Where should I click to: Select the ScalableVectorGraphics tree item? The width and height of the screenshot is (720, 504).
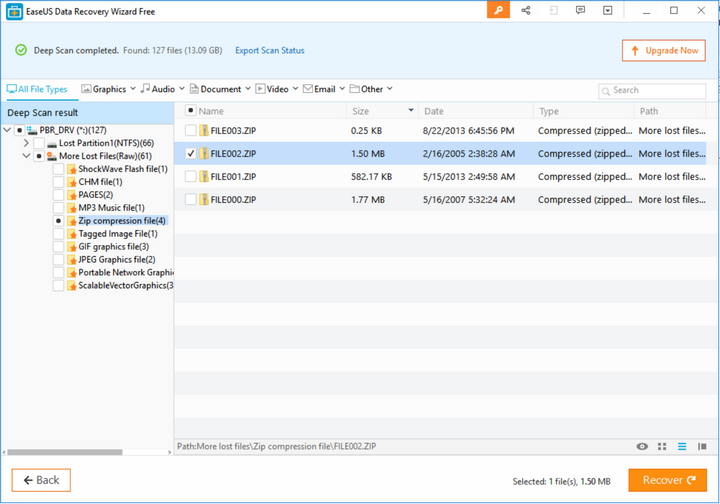(x=126, y=286)
